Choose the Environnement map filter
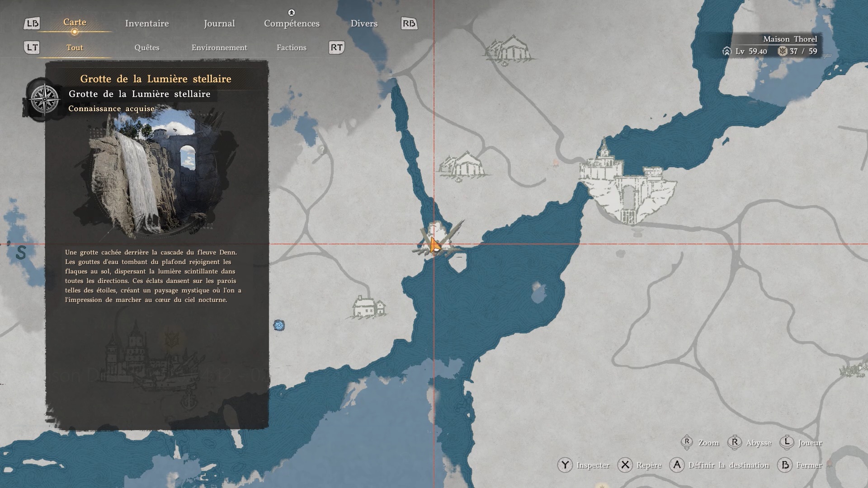 point(219,47)
